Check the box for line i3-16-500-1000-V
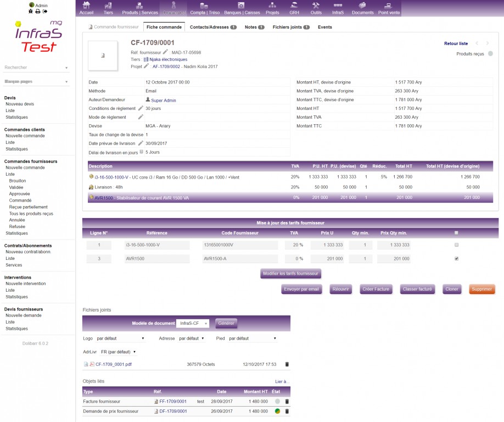The image size is (504, 422). click(457, 245)
